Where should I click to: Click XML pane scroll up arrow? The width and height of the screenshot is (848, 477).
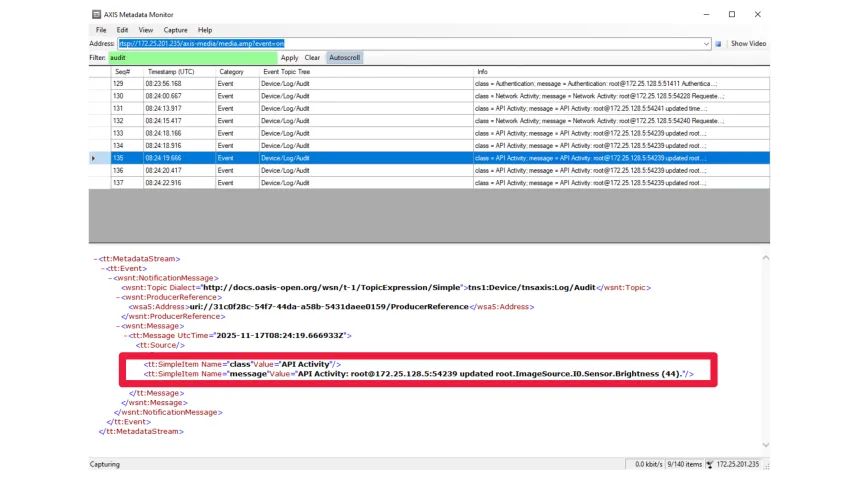coord(765,259)
